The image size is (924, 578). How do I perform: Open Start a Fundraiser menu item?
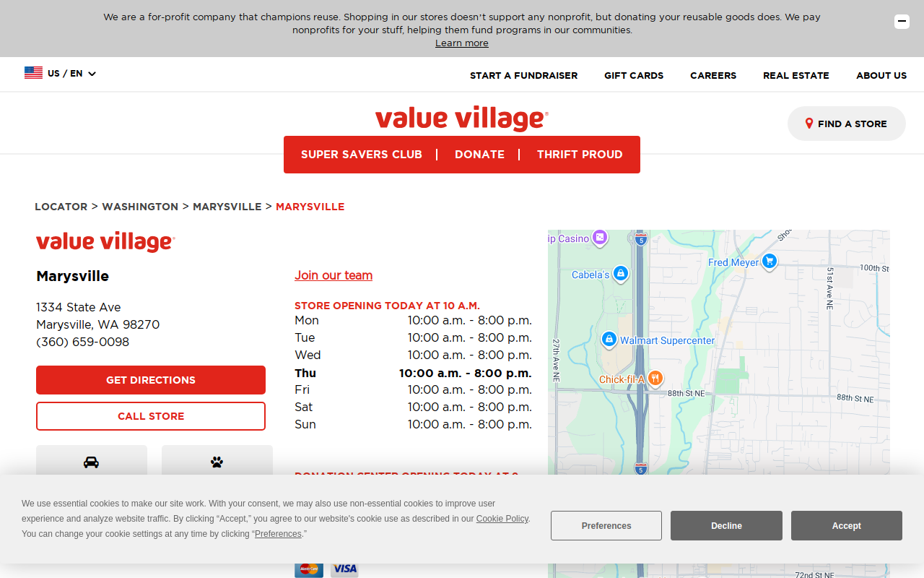(523, 75)
